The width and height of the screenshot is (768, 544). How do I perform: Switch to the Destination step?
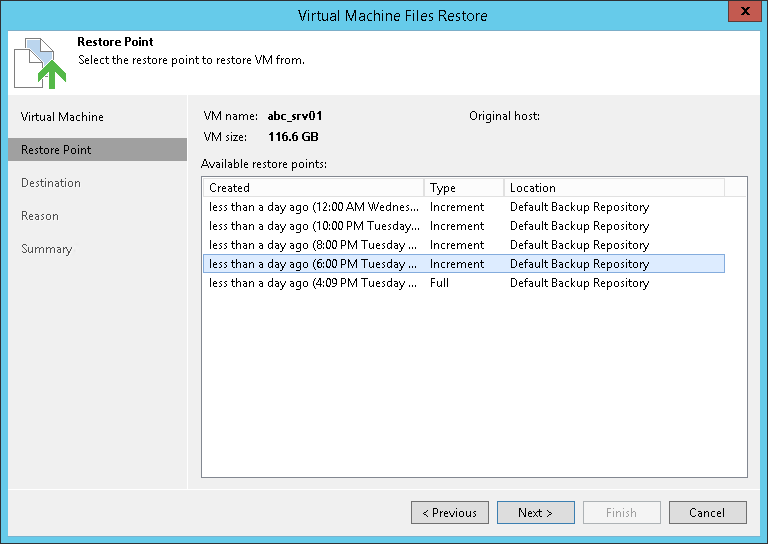51,183
